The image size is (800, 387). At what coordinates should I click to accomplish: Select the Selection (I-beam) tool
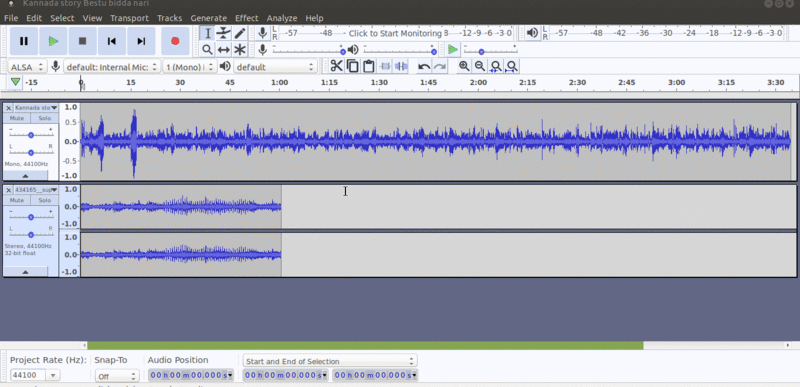pos(207,34)
